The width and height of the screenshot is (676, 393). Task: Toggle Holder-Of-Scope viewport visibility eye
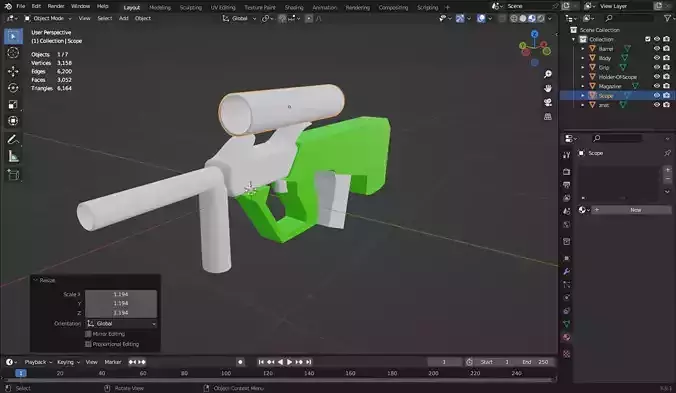click(657, 77)
